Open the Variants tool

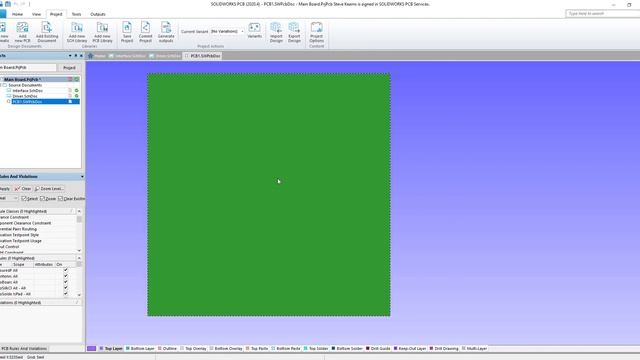(x=254, y=31)
